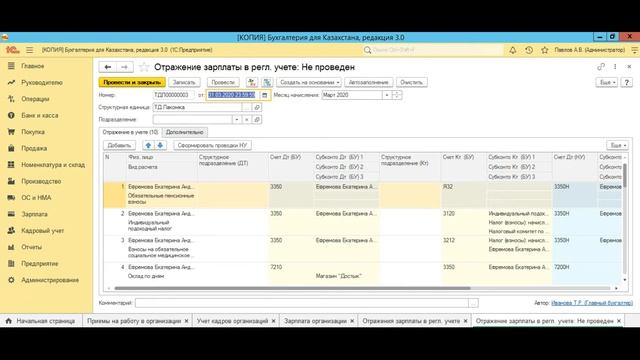The image size is (640, 360).
Task: Open Банк и касса section
Action: pos(40,116)
